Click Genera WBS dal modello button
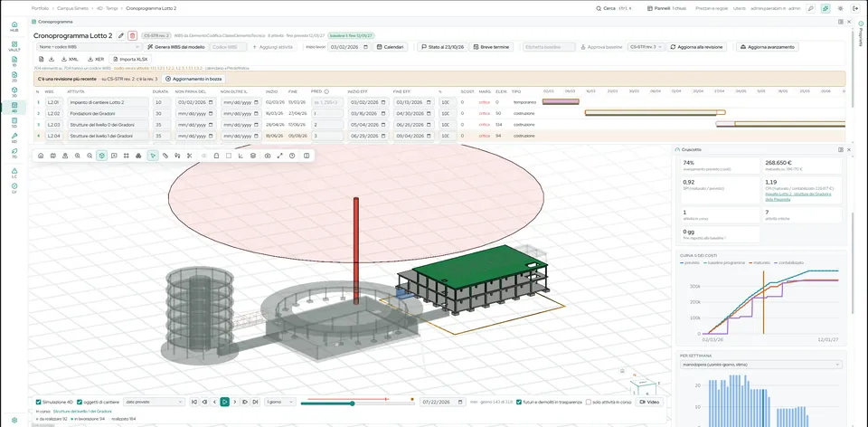Viewport: 868px width, 427px height. click(177, 47)
